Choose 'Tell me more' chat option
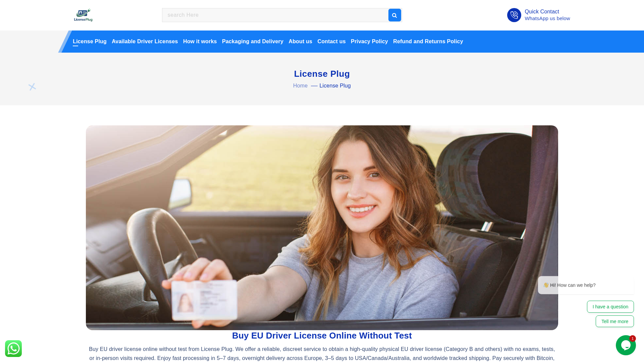 [614, 321]
